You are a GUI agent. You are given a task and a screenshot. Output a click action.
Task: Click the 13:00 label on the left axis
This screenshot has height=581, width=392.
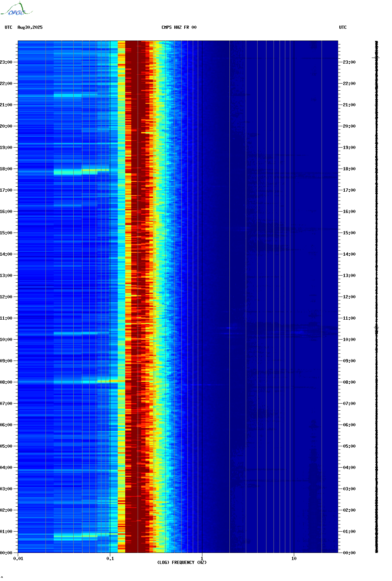tap(6, 276)
